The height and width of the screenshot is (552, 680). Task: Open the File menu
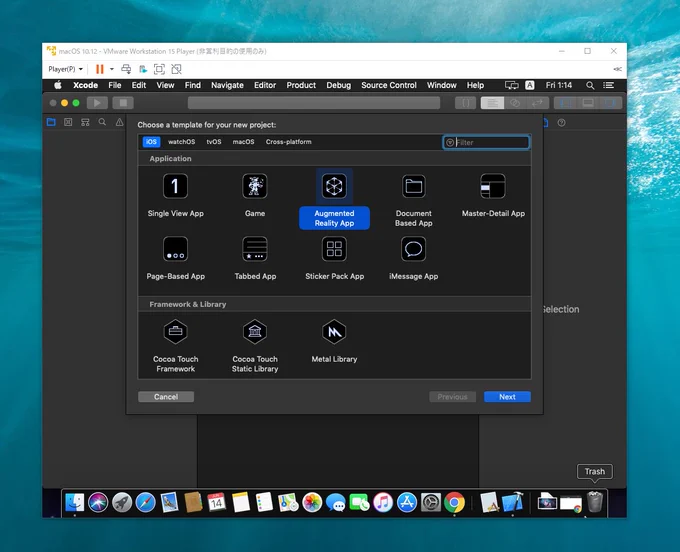click(115, 85)
